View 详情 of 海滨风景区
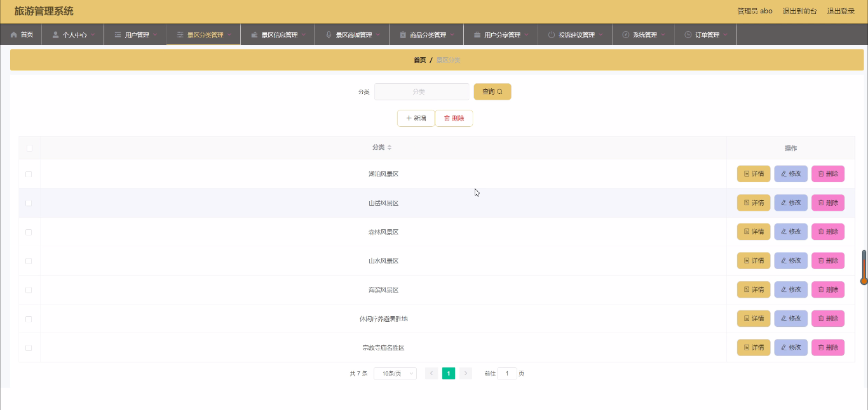 coord(754,289)
